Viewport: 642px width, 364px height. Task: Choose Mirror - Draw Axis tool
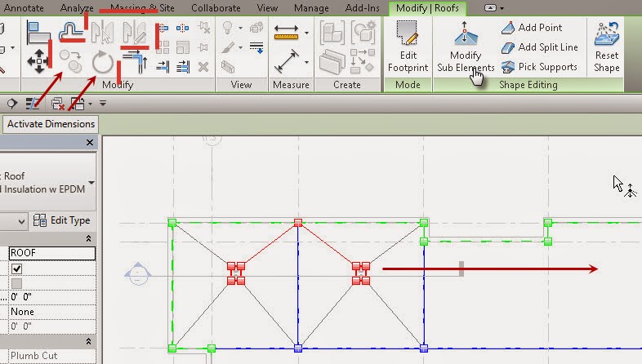click(x=134, y=33)
